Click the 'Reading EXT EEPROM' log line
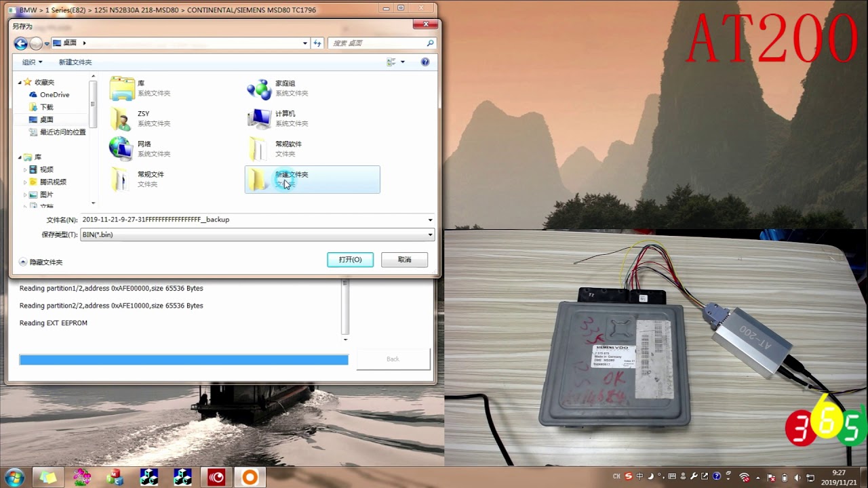 click(x=54, y=323)
